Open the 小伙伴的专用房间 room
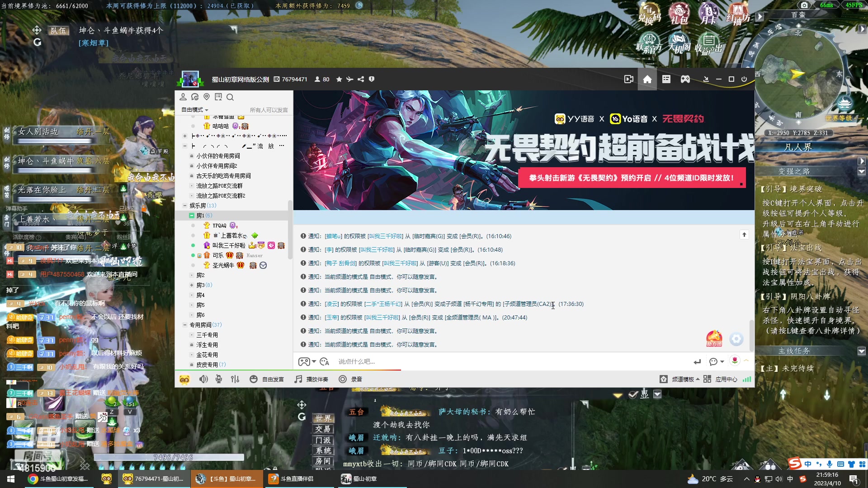This screenshot has height=488, width=868. tap(218, 156)
